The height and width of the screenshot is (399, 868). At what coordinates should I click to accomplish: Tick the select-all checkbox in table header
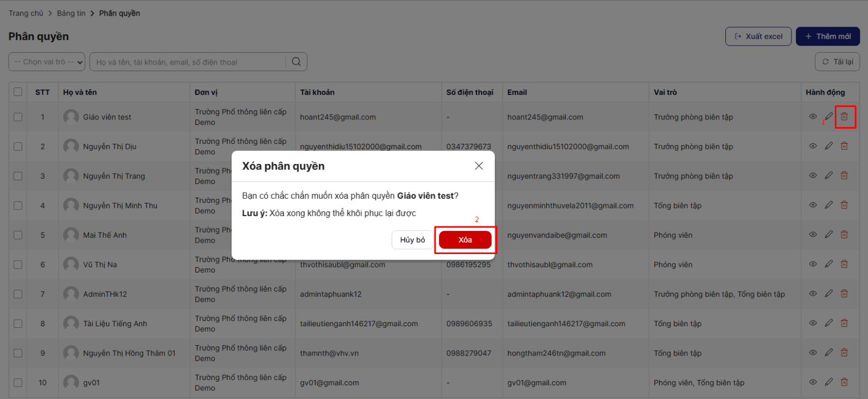pyautogui.click(x=18, y=92)
